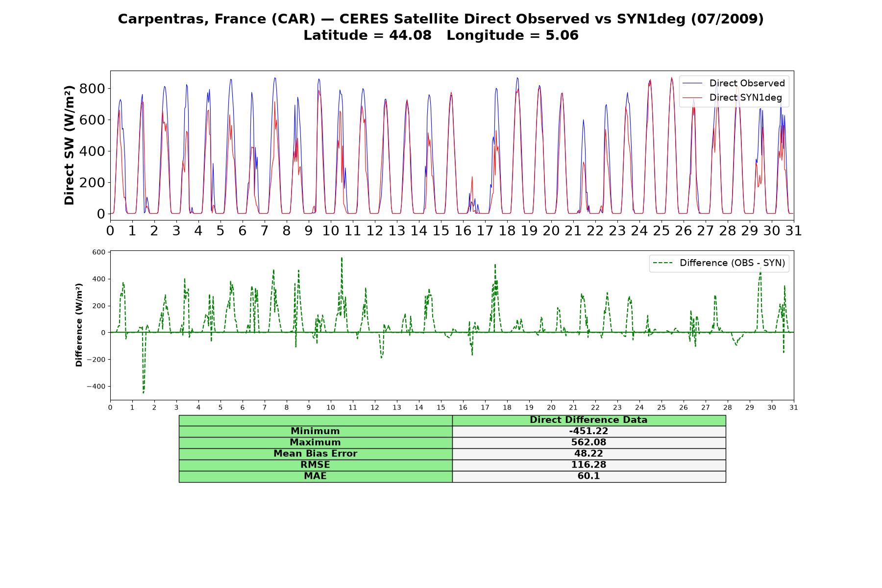This screenshot has width=882, height=588.
Task: Click the Minimum row label in table
Action: [x=316, y=431]
